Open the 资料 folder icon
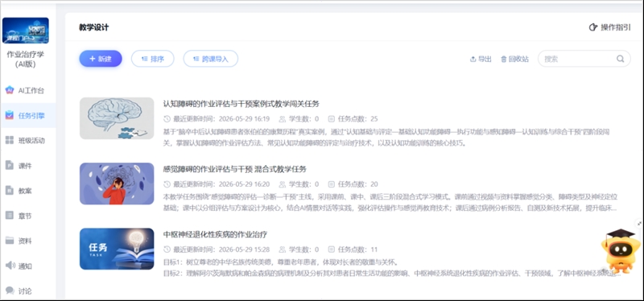 tap(10, 241)
